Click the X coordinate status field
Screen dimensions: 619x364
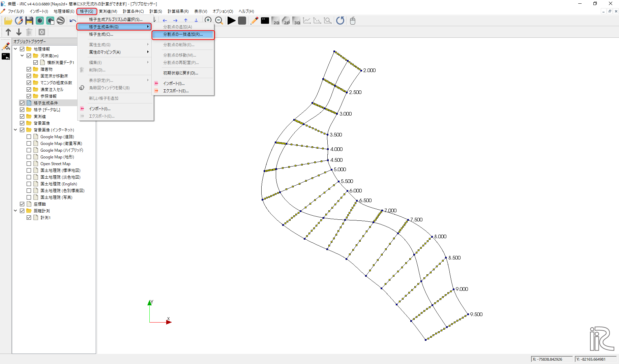pyautogui.click(x=552, y=359)
